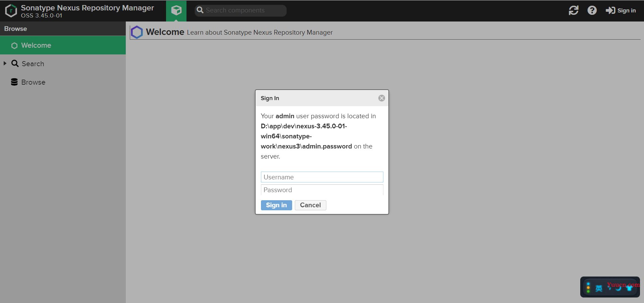
Task: Click the blue Sign in button in dialog
Action: click(x=276, y=205)
